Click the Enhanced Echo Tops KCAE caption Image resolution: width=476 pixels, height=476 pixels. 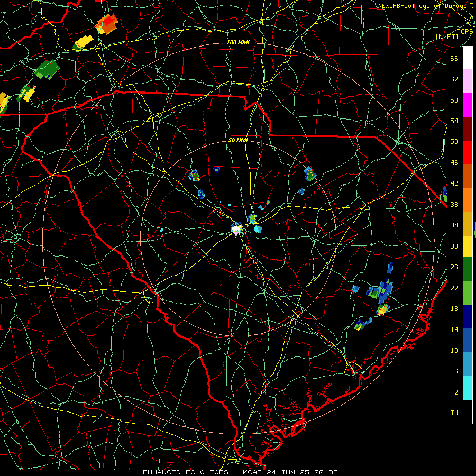[x=240, y=472]
